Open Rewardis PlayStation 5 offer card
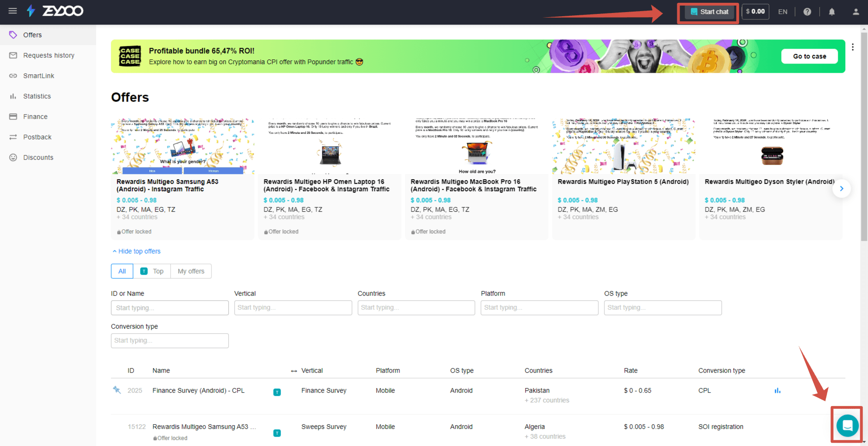 click(624, 179)
